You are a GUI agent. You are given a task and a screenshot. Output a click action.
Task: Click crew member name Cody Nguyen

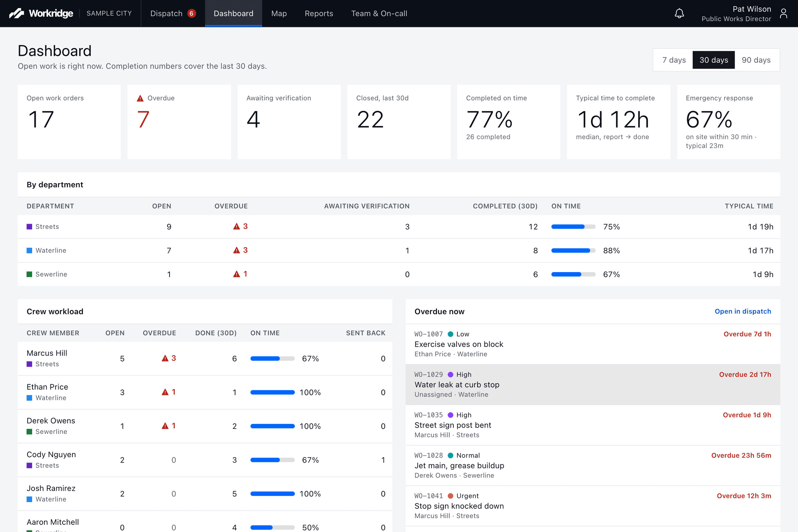[51, 454]
